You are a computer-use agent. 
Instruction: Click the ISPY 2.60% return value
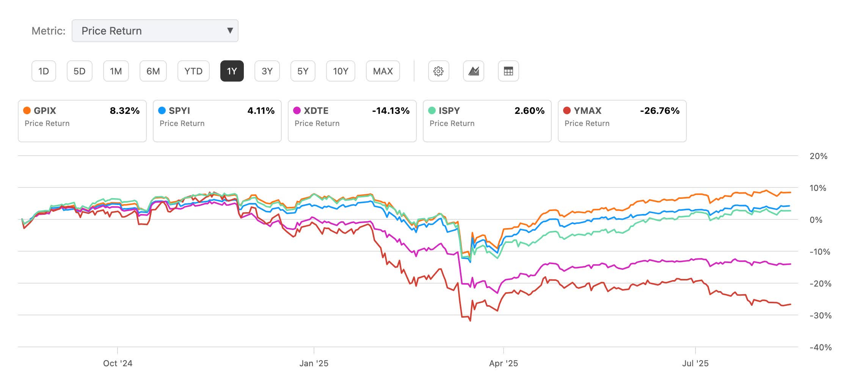(x=529, y=111)
